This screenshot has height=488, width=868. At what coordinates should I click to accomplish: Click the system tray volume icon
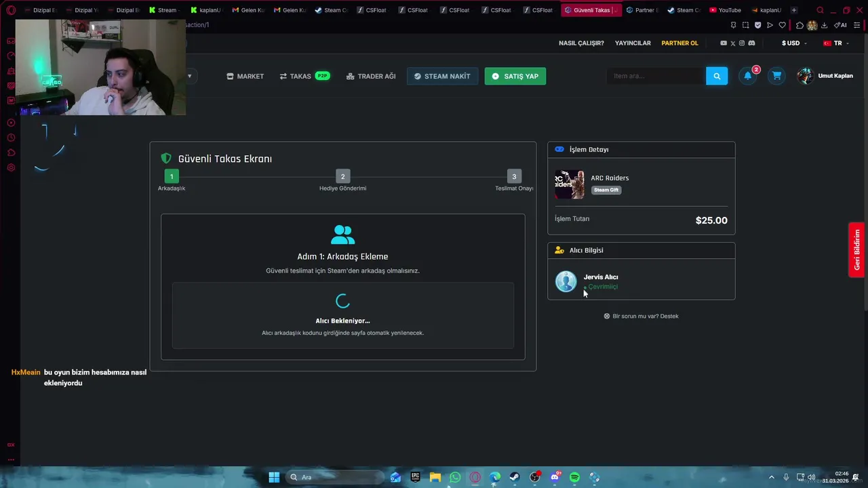(812, 477)
